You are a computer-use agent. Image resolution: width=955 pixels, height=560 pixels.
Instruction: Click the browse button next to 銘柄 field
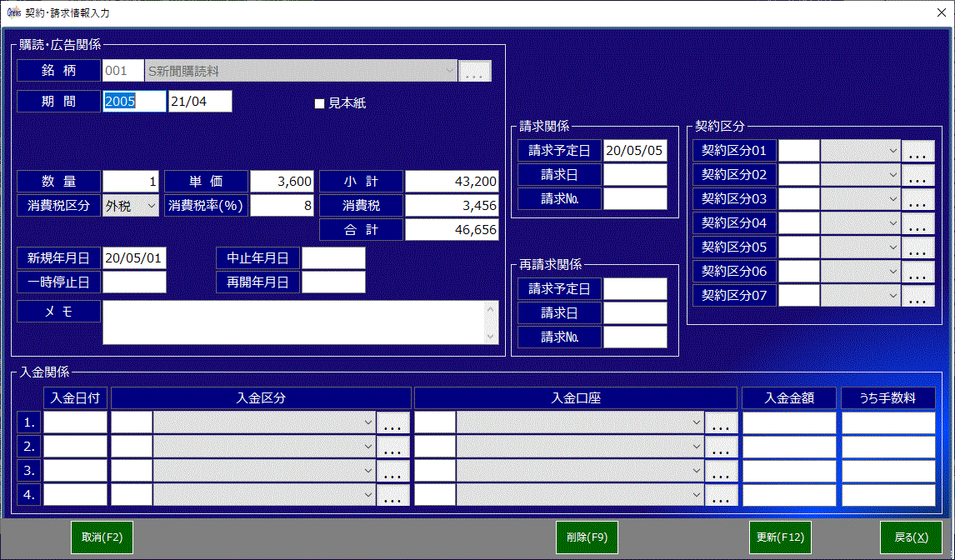[475, 72]
